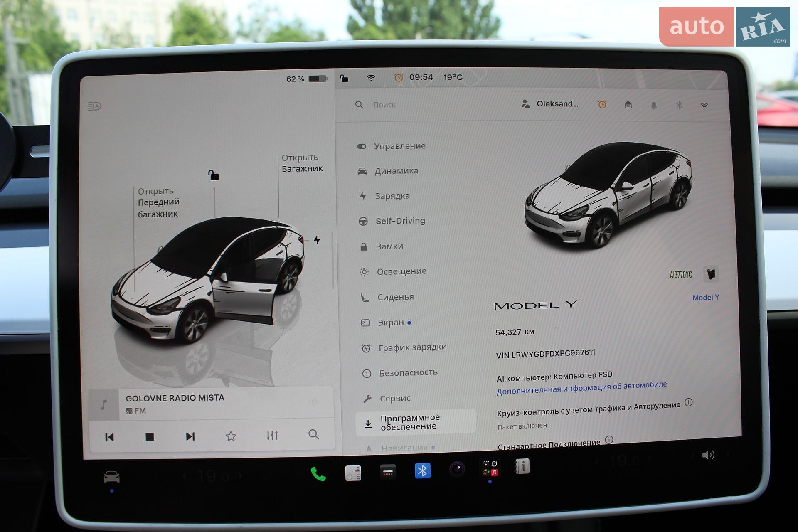The width and height of the screenshot is (798, 532).
Task: Skip to next radio station
Action: point(190,436)
